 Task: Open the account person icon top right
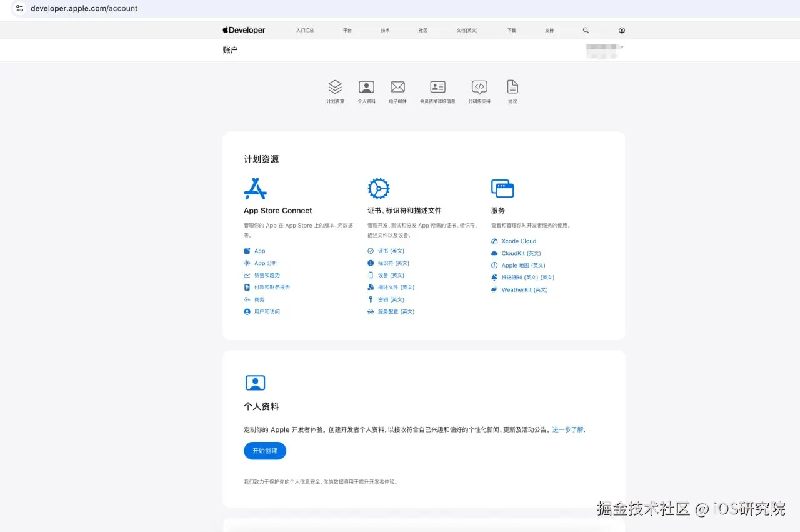[621, 29]
